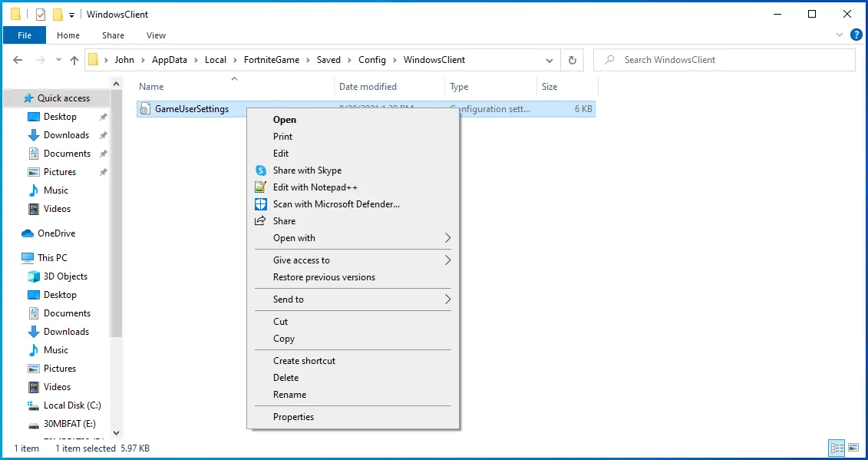
Task: Choose Copy from the context menu
Action: pyautogui.click(x=352, y=339)
